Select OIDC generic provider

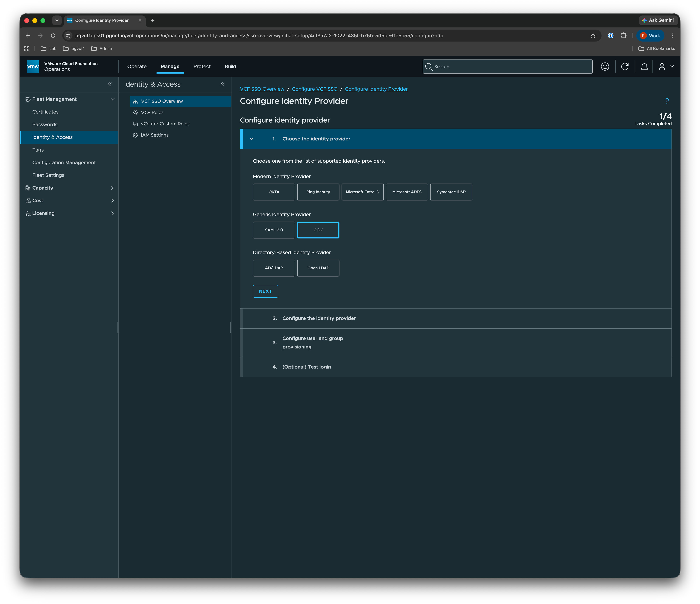pos(318,230)
